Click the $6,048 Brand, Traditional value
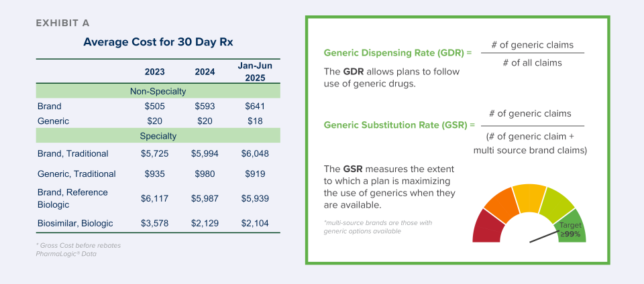The height and width of the screenshot is (284, 644). tap(254, 153)
